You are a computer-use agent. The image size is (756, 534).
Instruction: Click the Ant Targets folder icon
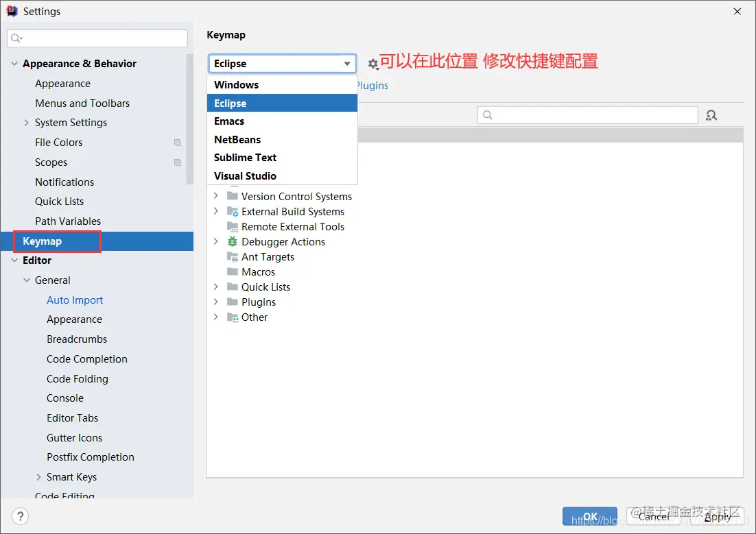(233, 257)
